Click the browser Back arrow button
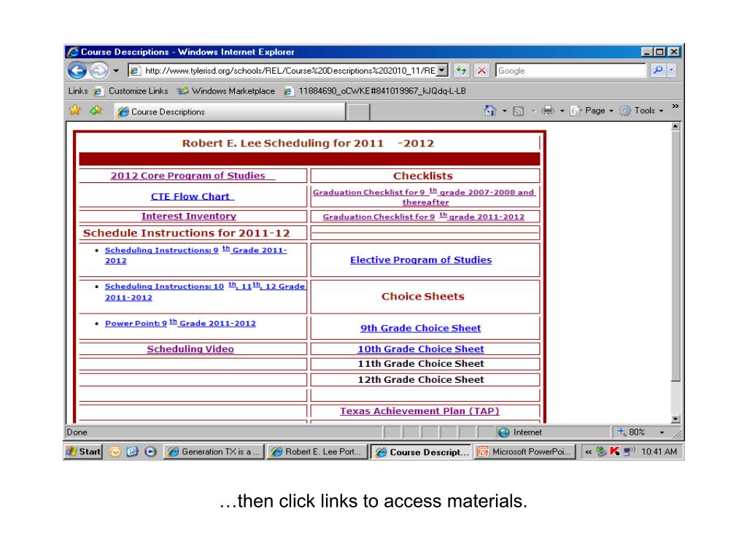Image resolution: width=747 pixels, height=560 pixels. tap(77, 71)
